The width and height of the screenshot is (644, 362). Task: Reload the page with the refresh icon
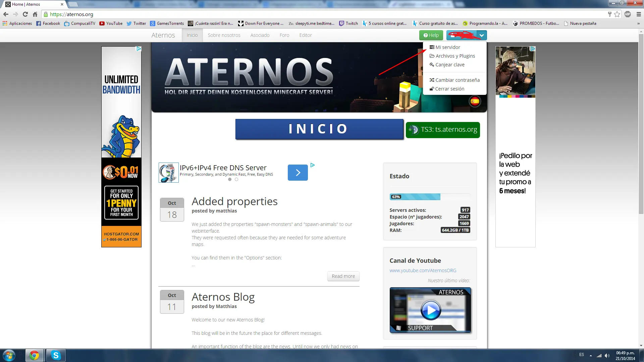[25, 14]
